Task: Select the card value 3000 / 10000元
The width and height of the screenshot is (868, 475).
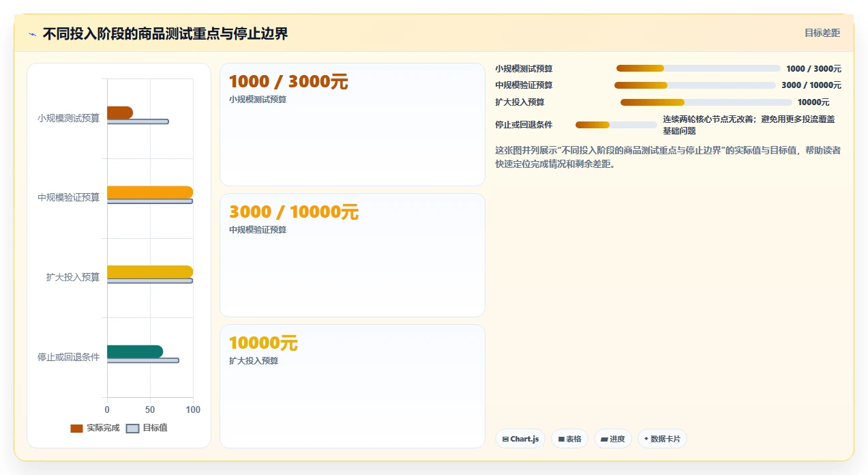Action: [x=294, y=212]
